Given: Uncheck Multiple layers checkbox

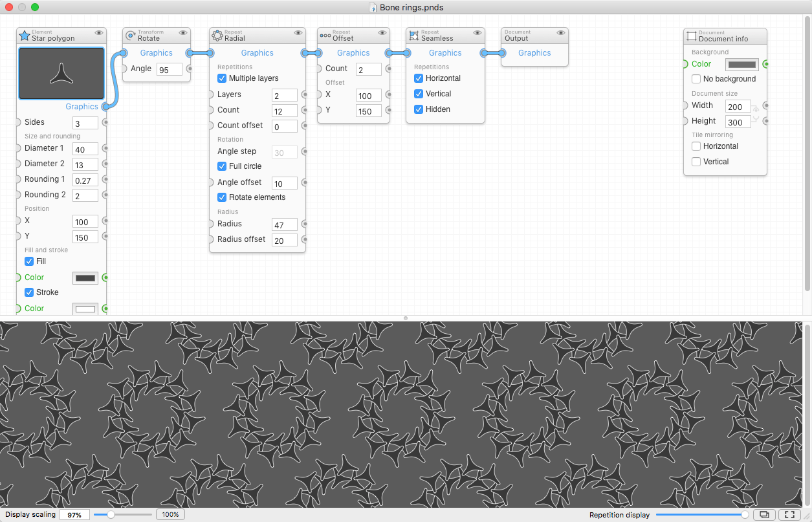Looking at the screenshot, I should [222, 78].
